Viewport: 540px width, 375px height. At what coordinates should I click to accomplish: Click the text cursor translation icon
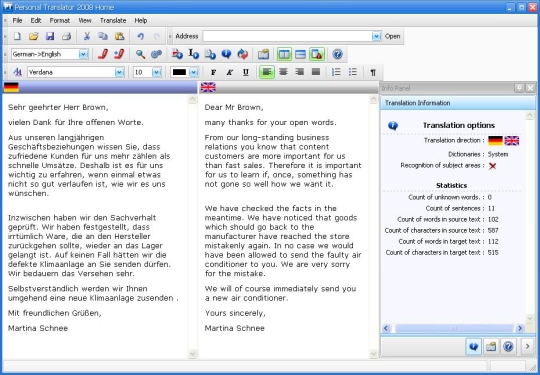pyautogui.click(x=194, y=54)
